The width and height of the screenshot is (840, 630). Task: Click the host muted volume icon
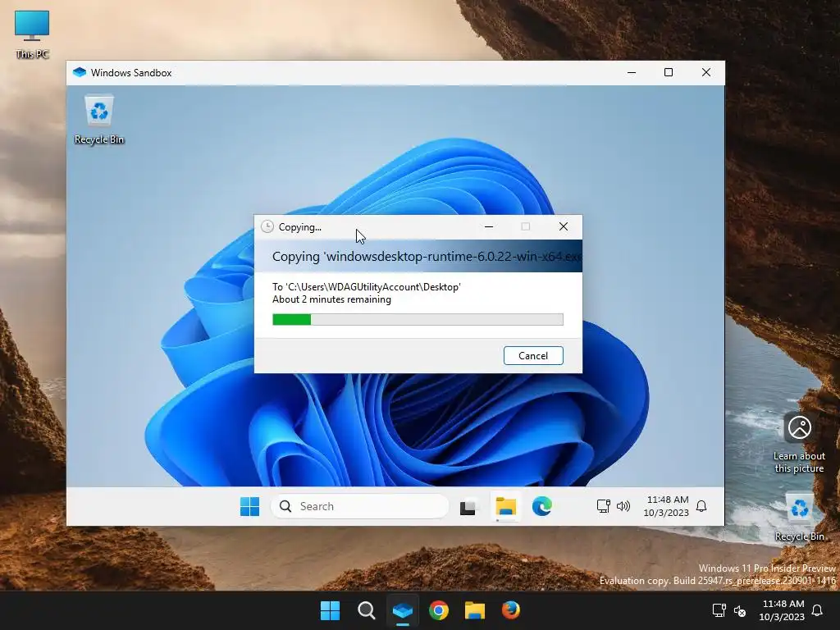pos(740,610)
